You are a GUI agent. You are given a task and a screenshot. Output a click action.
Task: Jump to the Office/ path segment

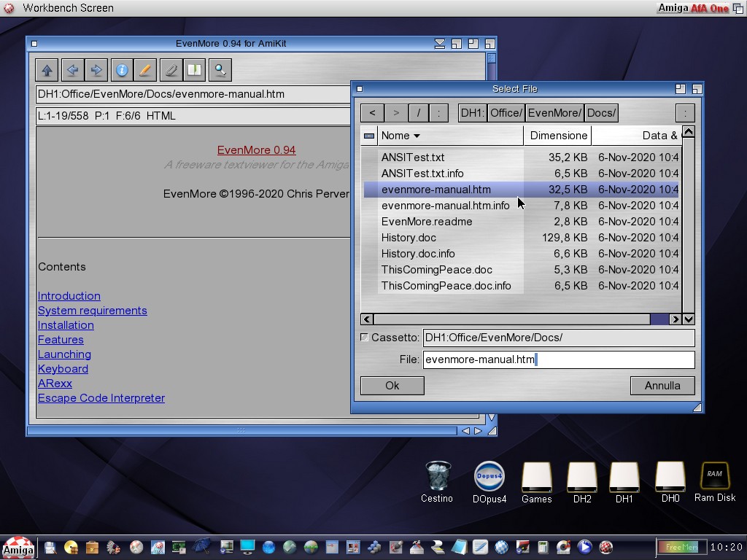506,113
